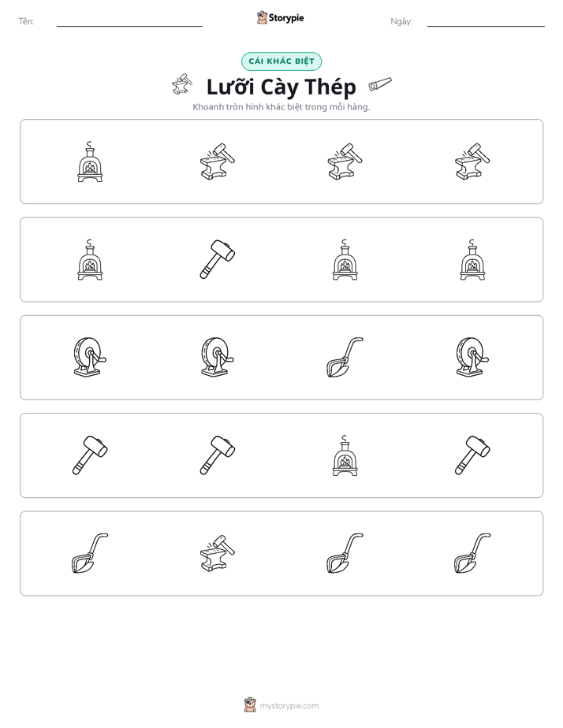
Task: Select the hammer icon in row two
Action: click(x=218, y=259)
